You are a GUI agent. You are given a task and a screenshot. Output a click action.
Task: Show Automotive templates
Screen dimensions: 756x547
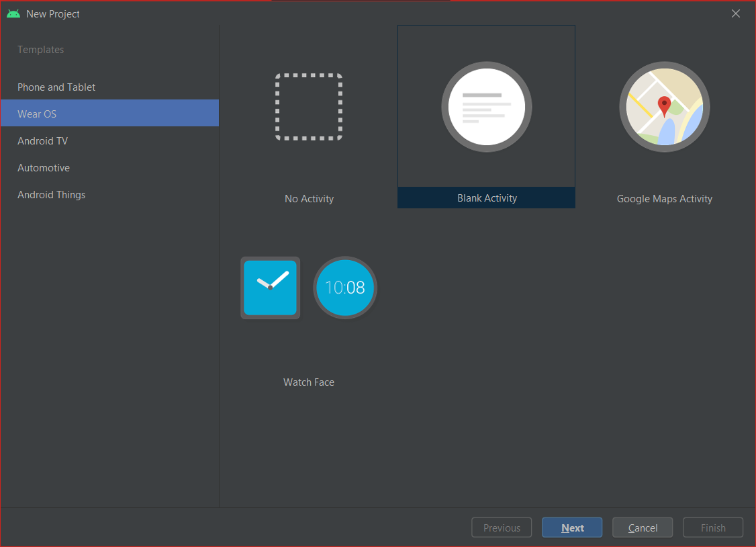coord(110,168)
